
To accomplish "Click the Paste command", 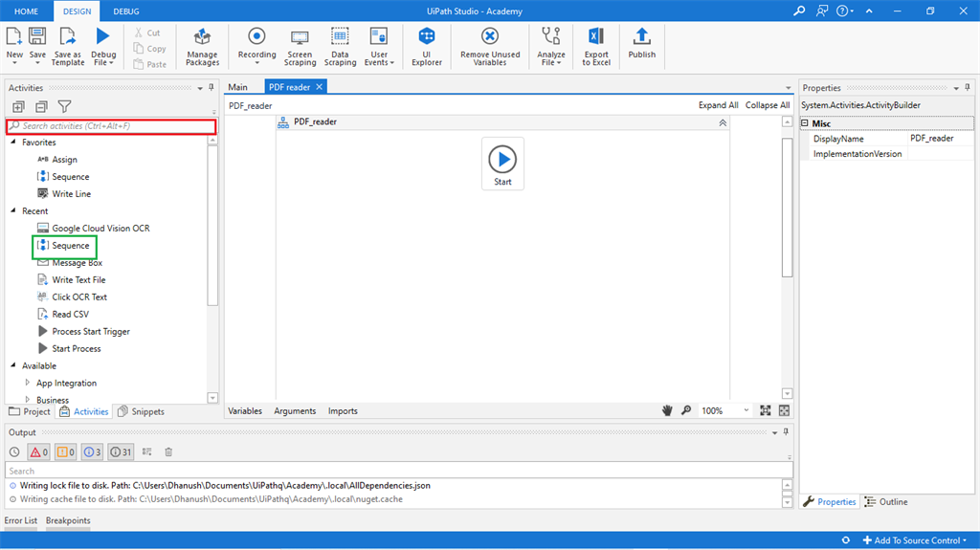I will 150,64.
